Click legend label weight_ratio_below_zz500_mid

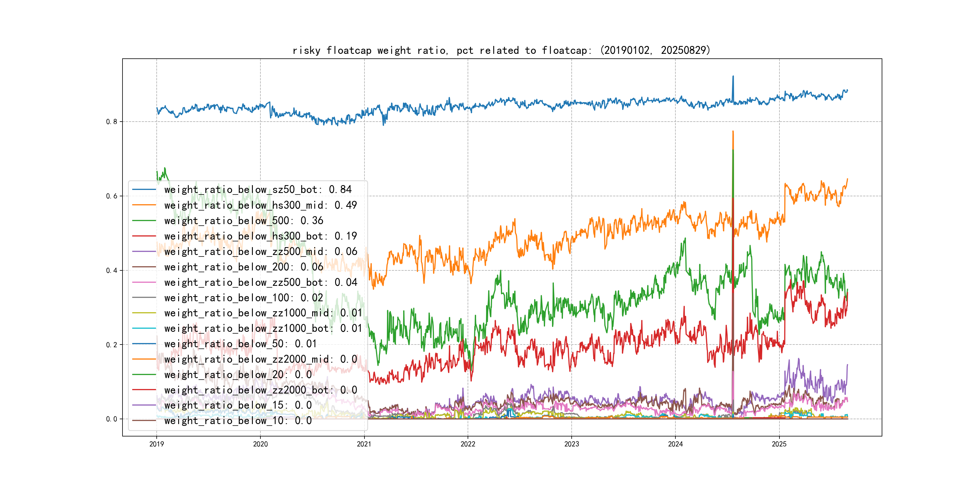coord(260,251)
